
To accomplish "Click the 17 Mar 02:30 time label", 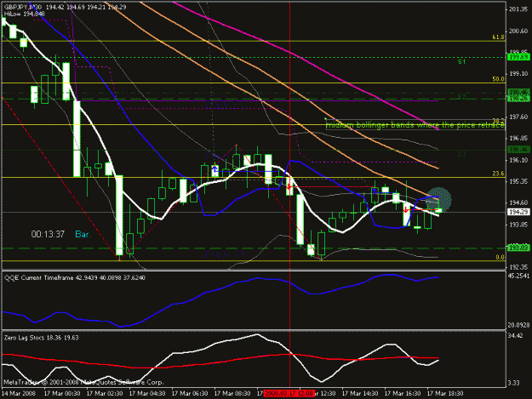I will tap(105, 394).
